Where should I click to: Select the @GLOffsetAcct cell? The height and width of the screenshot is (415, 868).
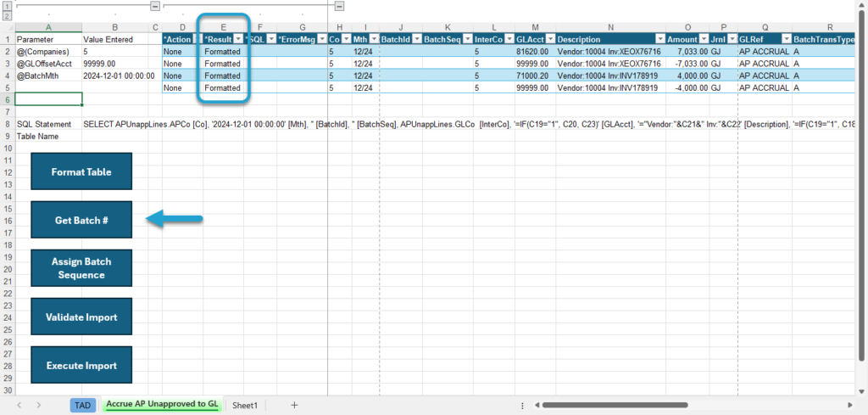click(48, 64)
